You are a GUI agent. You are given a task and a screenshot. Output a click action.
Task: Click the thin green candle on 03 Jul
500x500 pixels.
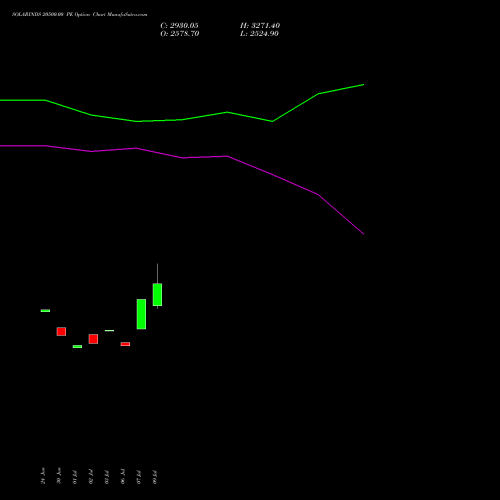(109, 331)
